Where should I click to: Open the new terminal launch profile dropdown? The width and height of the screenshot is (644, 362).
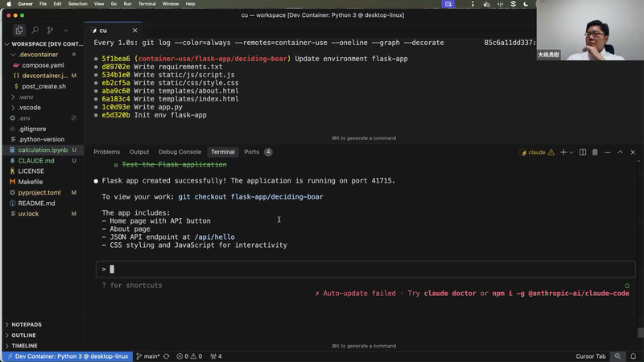(x=572, y=153)
